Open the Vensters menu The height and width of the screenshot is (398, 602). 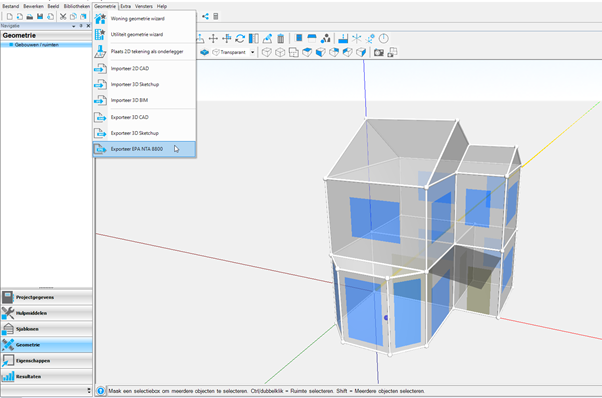tap(144, 6)
